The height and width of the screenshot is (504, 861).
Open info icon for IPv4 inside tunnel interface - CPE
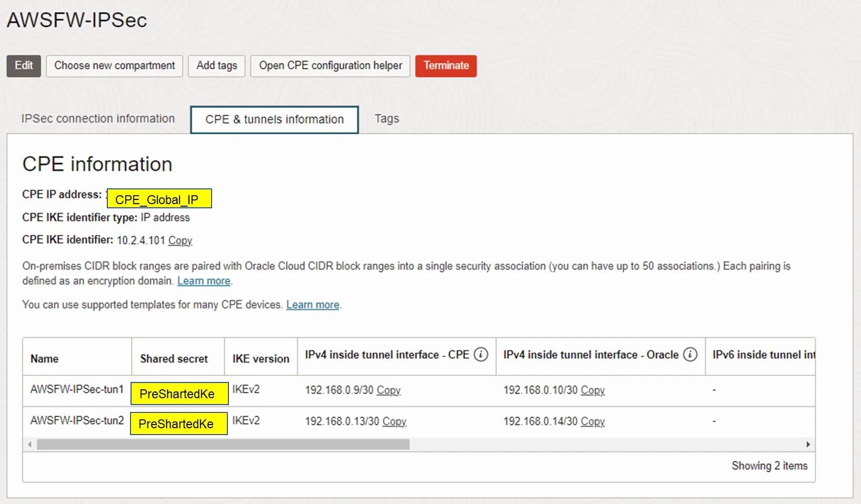[x=481, y=355]
